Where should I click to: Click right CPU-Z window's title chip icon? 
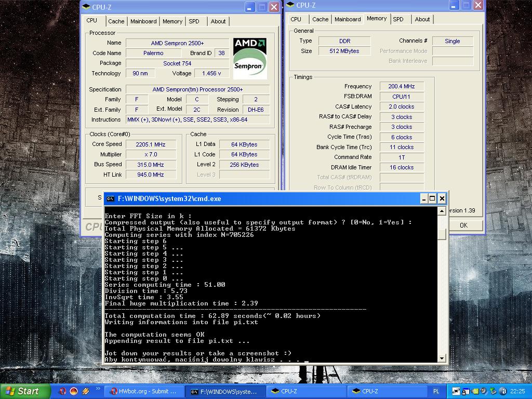pos(290,5)
